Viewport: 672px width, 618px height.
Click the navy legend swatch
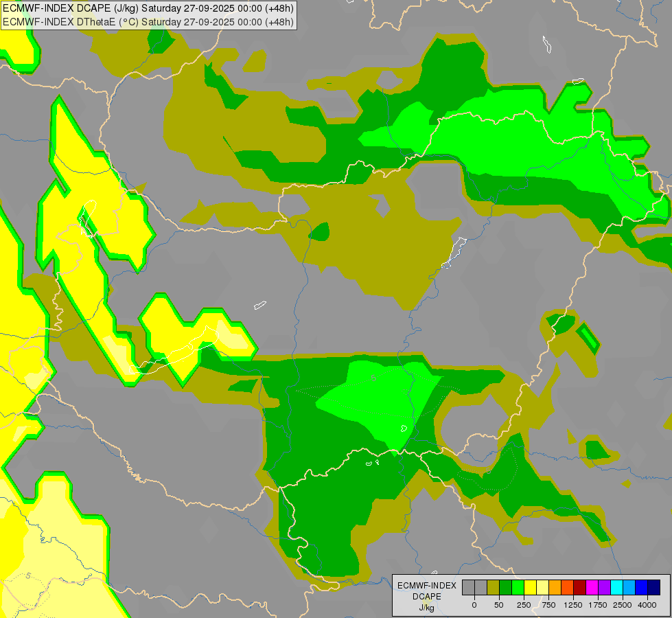653,587
